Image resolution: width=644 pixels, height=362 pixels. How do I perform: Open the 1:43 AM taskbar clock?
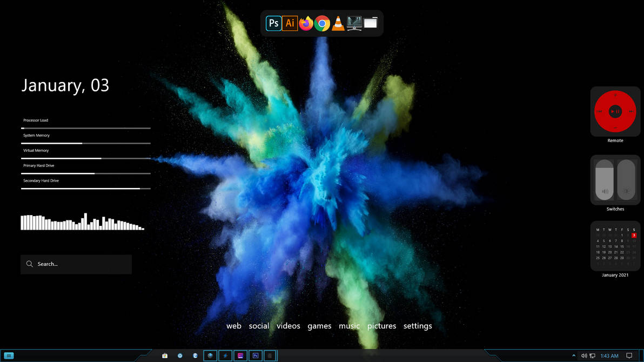(609, 356)
